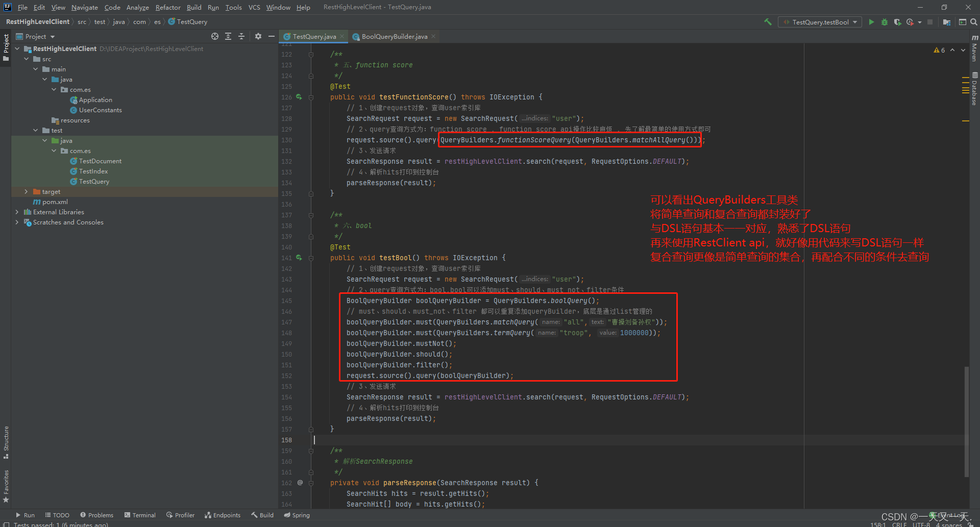Viewport: 980px width, 527px height.
Task: Start debugging using the bug icon
Action: tap(884, 22)
